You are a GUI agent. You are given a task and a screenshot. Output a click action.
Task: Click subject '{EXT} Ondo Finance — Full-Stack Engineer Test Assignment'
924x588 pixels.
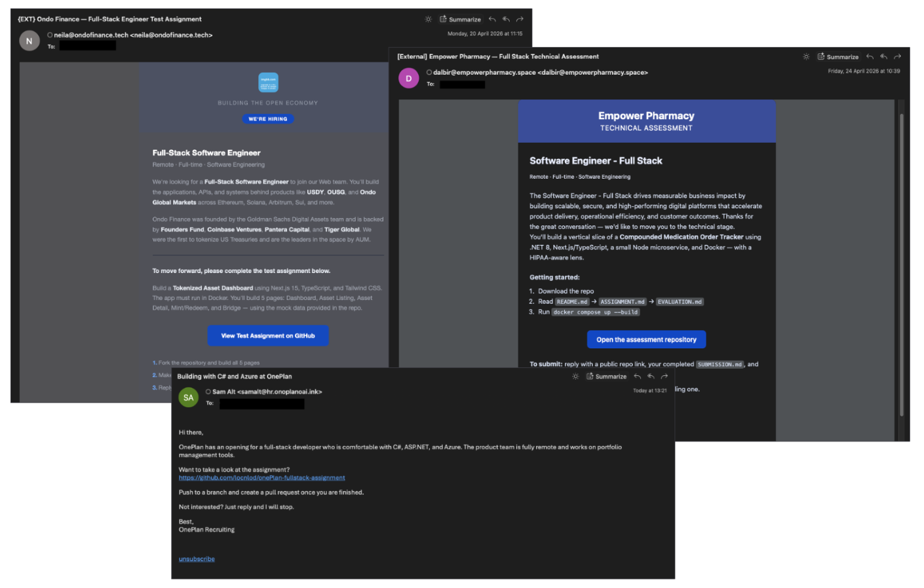[109, 19]
